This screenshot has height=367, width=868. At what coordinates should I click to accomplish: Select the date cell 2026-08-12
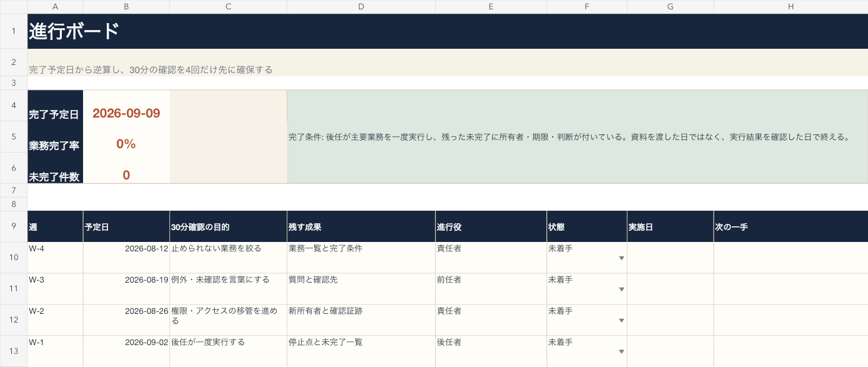pyautogui.click(x=126, y=258)
